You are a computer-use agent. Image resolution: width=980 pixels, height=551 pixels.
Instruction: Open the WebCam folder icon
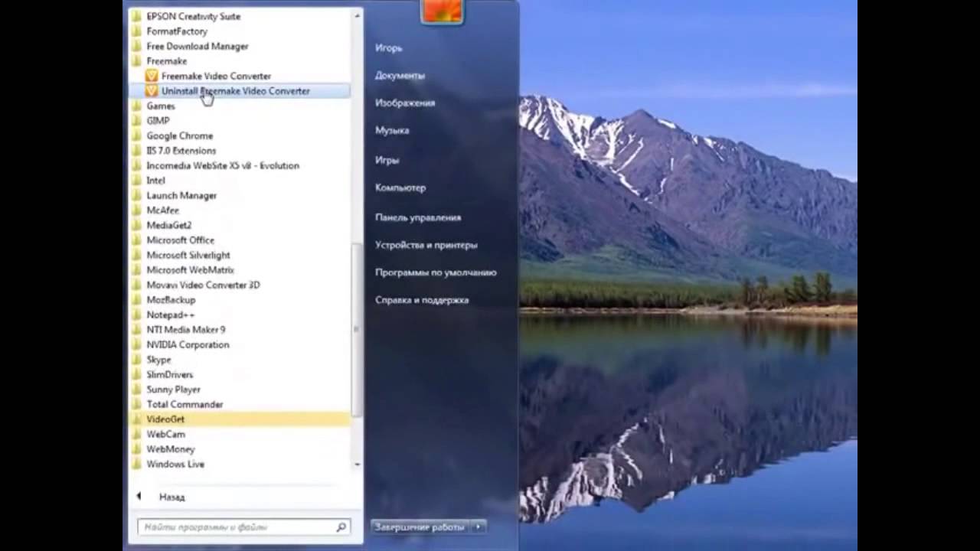point(136,434)
